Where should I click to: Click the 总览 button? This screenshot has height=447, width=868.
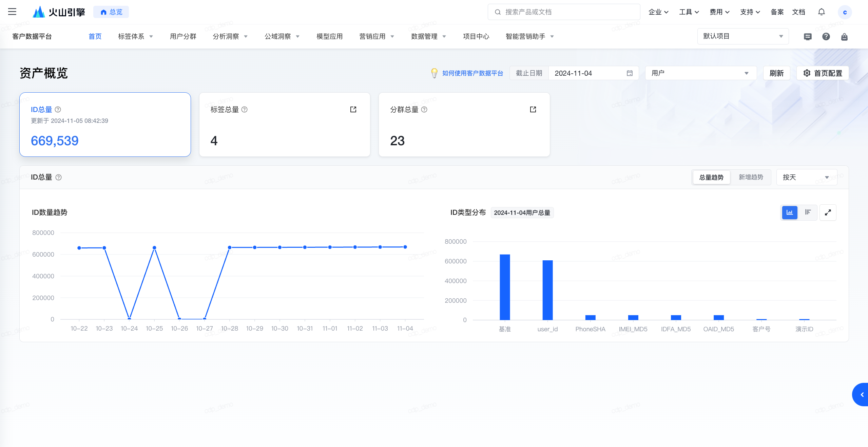111,12
